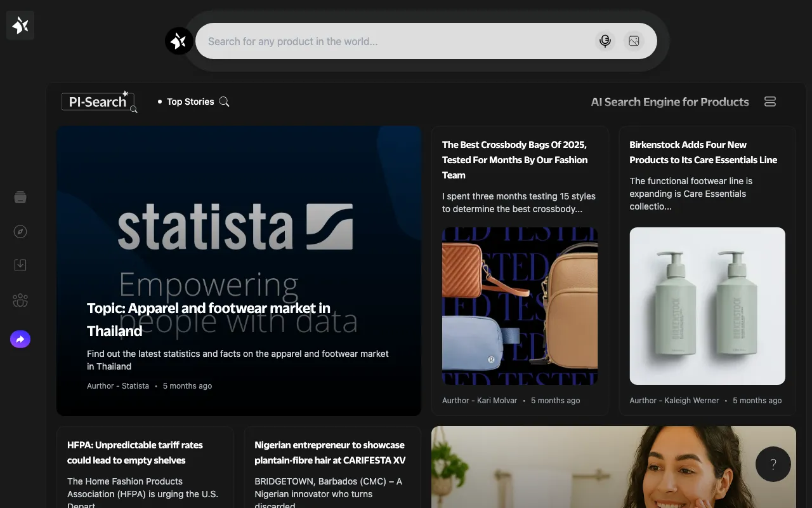812x508 pixels.
Task: Click the Aurthor - Kaleigh Werner byline
Action: [674, 401]
